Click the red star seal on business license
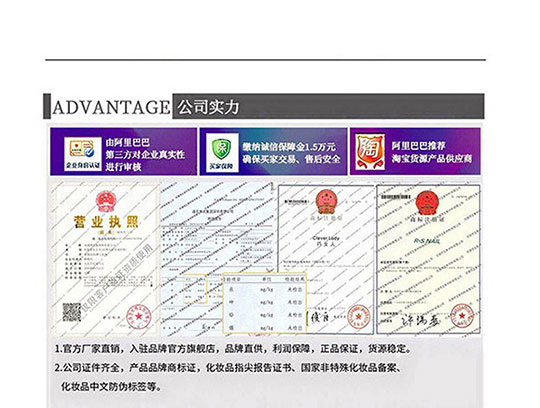The width and height of the screenshot is (540, 408). [138, 316]
